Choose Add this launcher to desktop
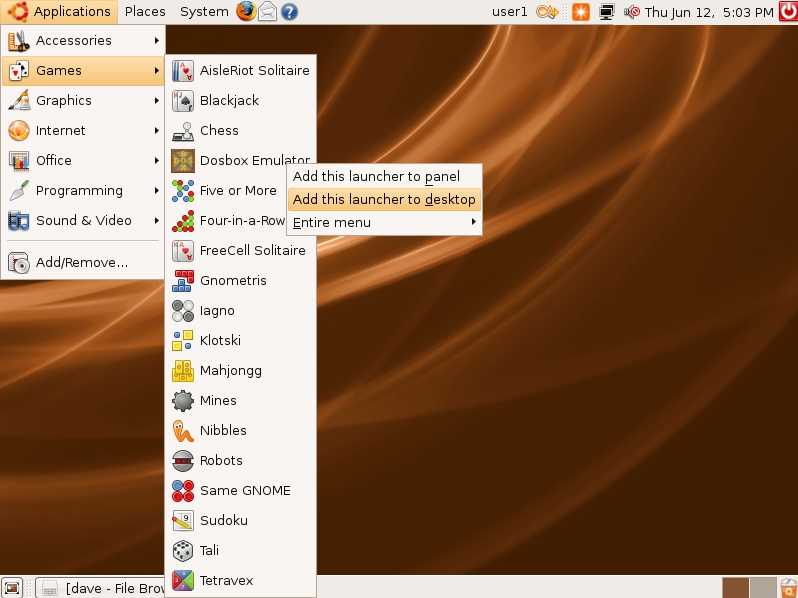Image resolution: width=798 pixels, height=598 pixels. click(384, 199)
